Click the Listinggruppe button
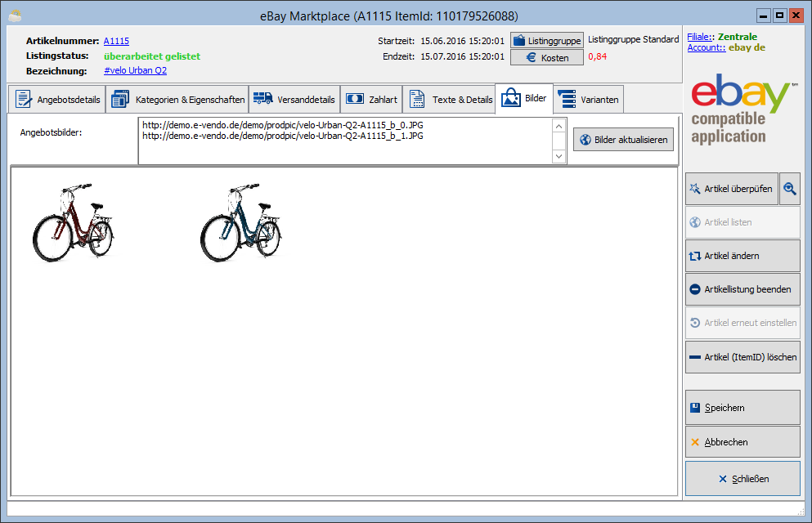 (x=547, y=40)
